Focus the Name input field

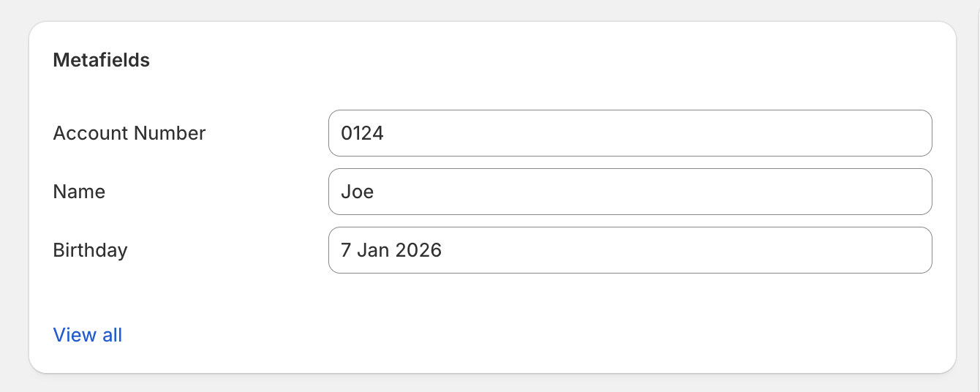click(630, 192)
